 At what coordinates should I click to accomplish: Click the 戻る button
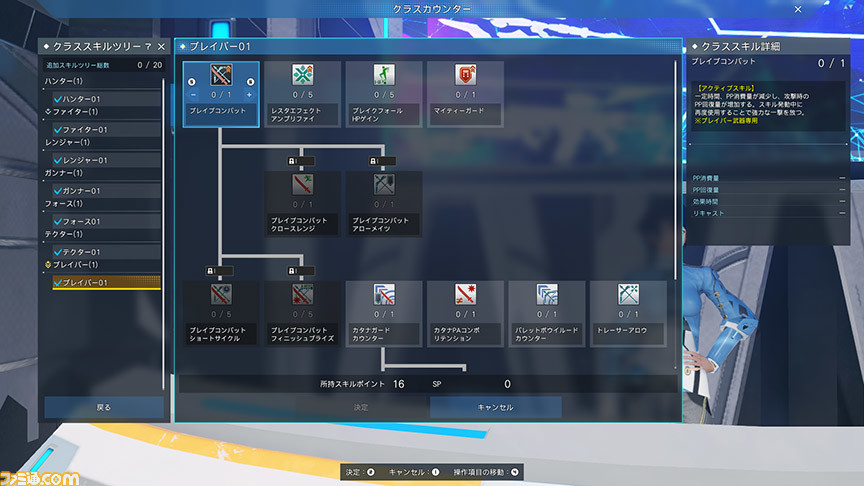104,407
